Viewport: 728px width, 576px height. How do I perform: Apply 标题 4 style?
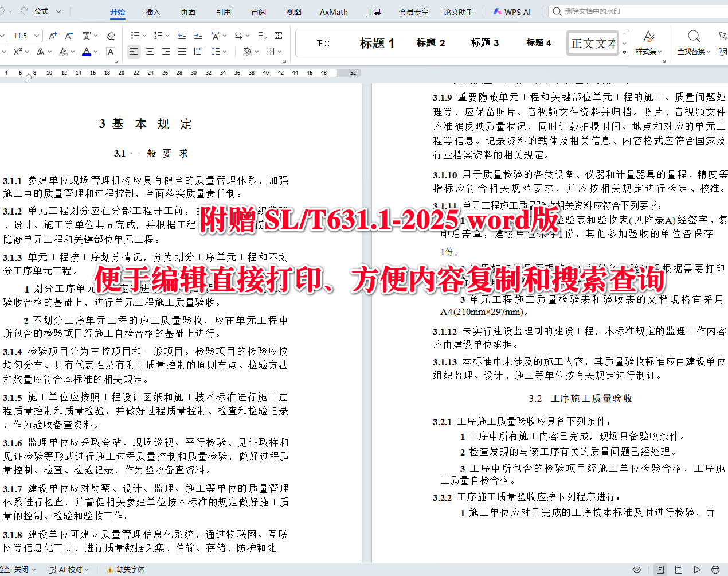[x=539, y=43]
